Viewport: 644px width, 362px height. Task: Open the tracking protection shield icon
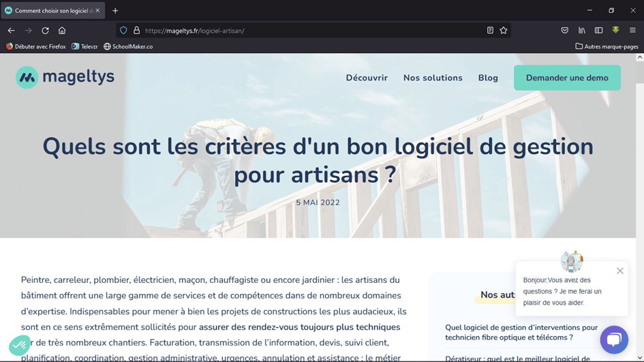[x=123, y=31]
